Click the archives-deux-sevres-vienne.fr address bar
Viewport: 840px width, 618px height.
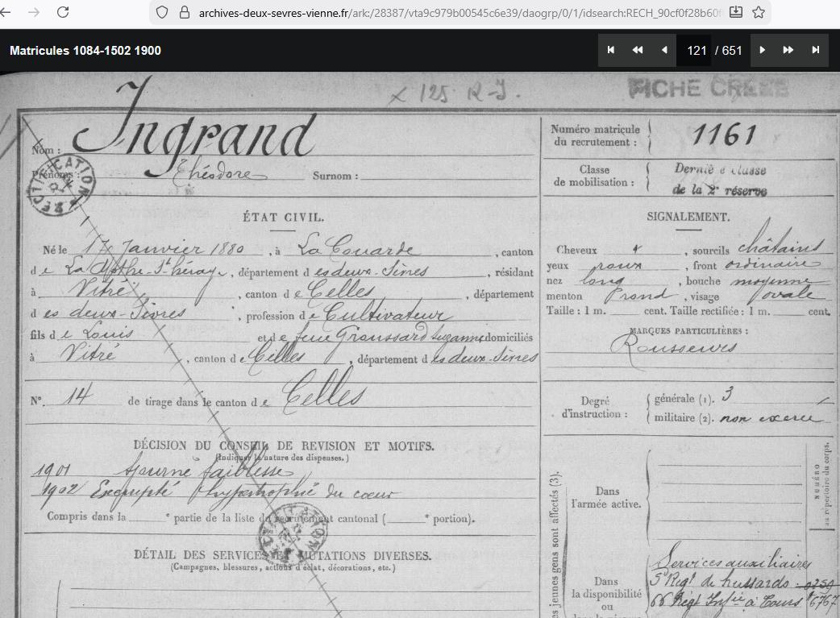click(451, 12)
